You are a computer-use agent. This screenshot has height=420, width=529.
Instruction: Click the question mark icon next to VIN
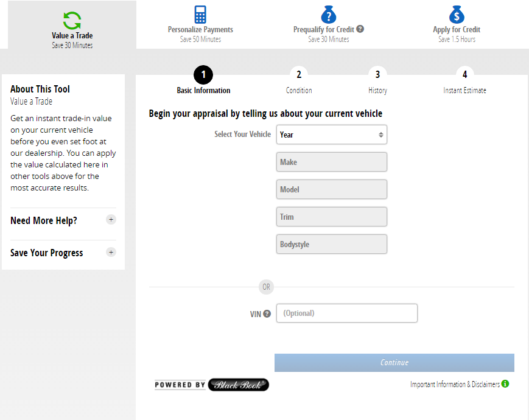point(267,314)
